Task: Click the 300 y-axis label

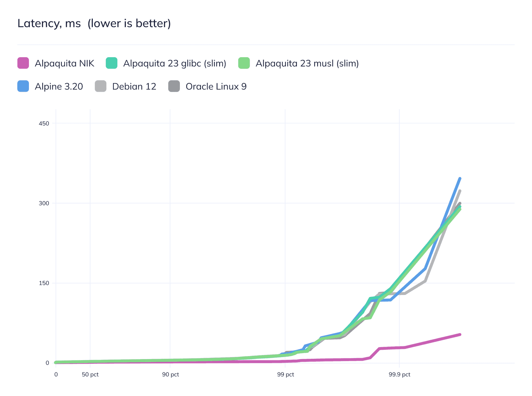Action: pos(44,203)
